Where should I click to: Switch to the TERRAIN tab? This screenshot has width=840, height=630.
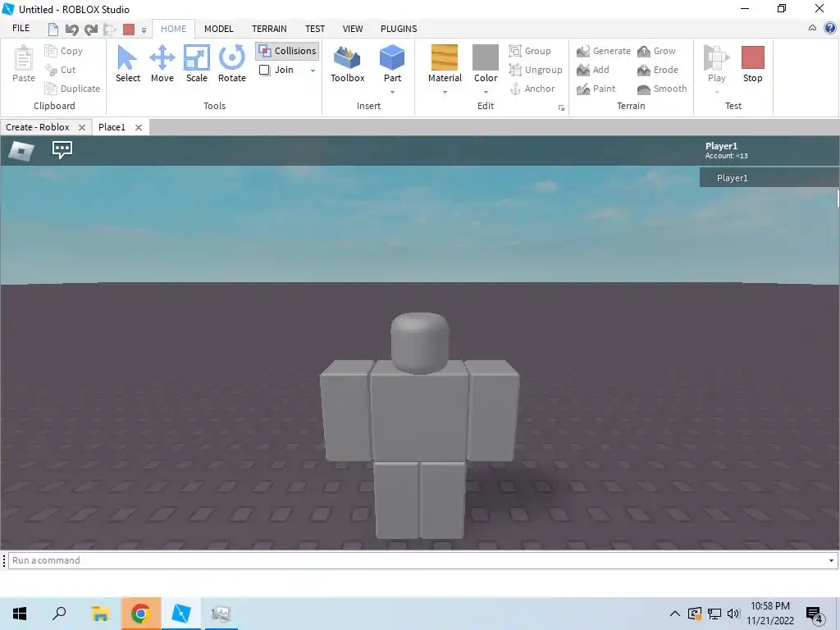pyautogui.click(x=269, y=29)
